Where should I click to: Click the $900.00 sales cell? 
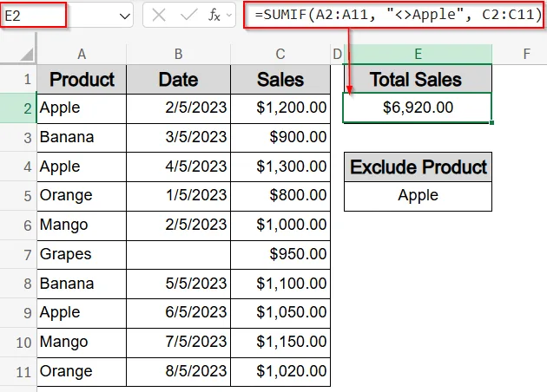tap(280, 137)
